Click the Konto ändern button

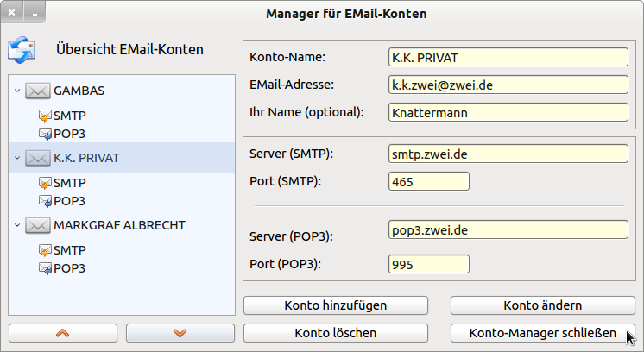542,305
